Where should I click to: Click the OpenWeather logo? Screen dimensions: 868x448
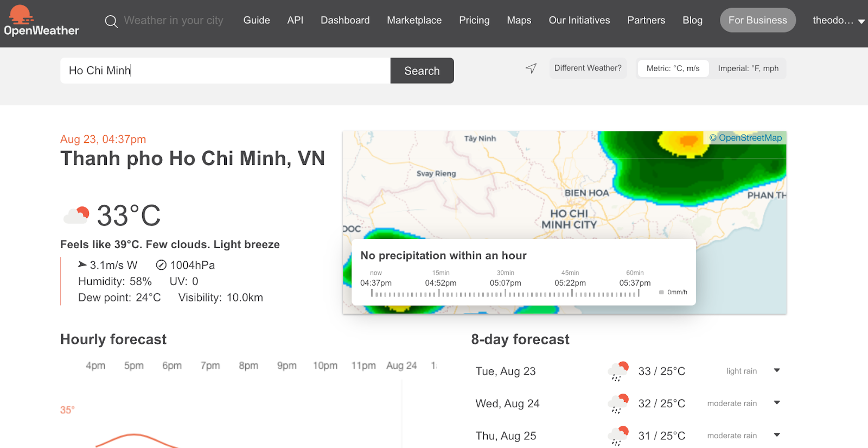point(41,21)
